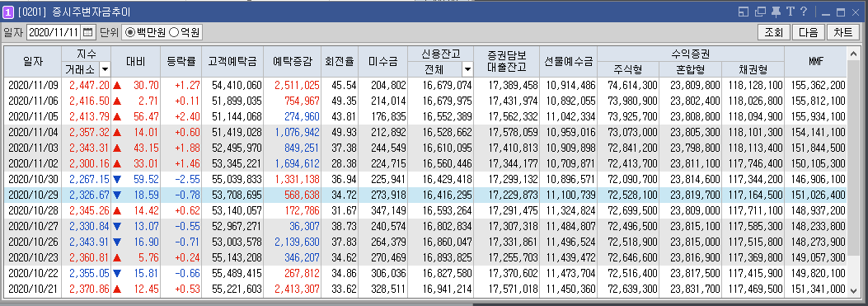The height and width of the screenshot is (306, 868).
Task: Open the 전체 credit balance dropdown
Action: [467, 69]
